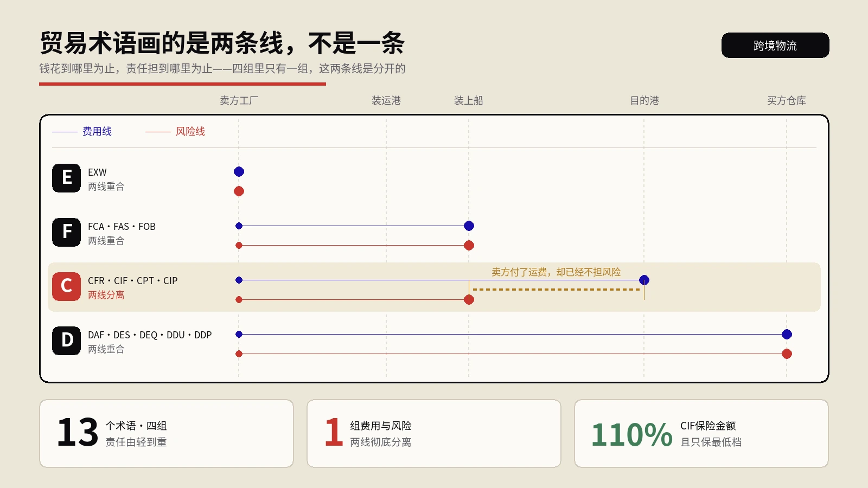This screenshot has width=868, height=488.
Task: Click C group blue endpoint at 目的港
Action: 644,280
